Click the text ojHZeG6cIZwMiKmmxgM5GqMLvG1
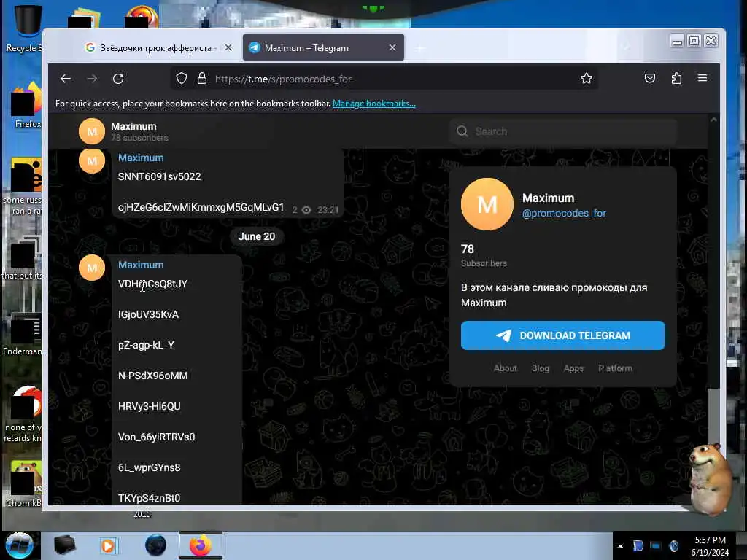 201,208
